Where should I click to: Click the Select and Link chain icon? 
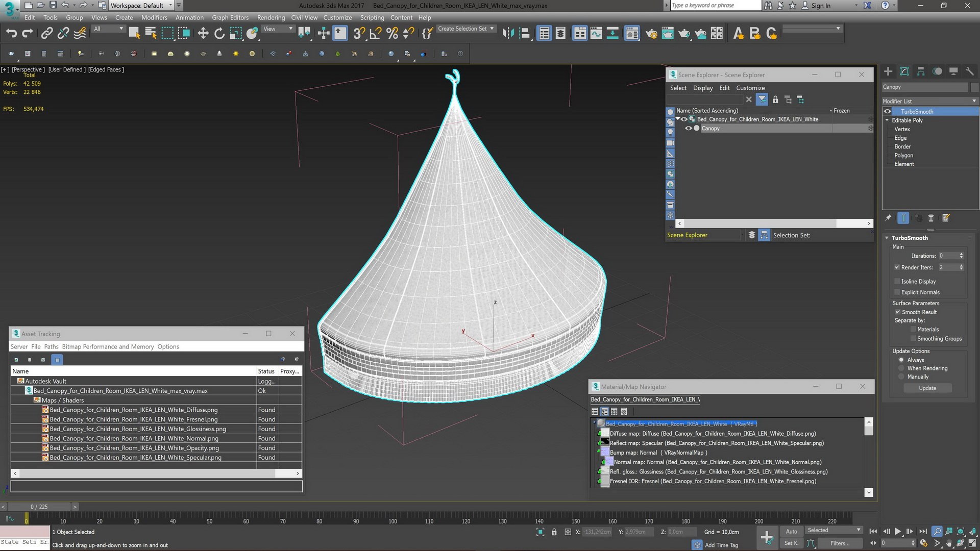(x=46, y=34)
